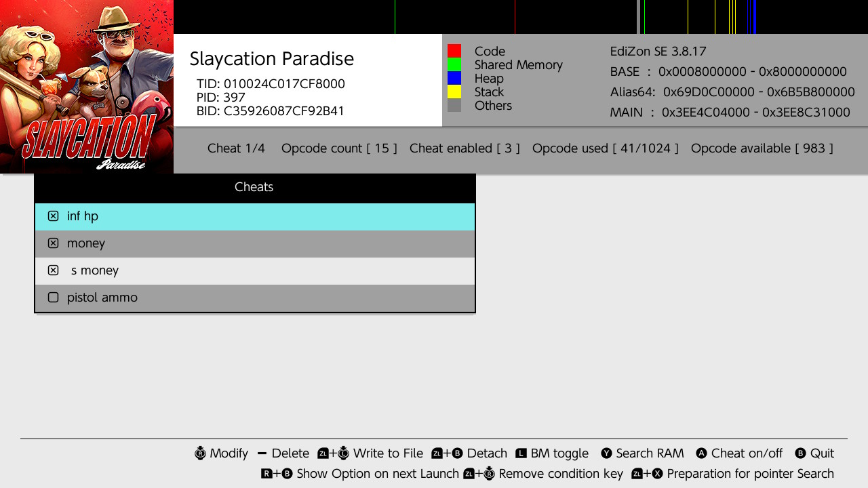This screenshot has width=868, height=488.
Task: Select the pistol ammo cheat name
Action: pos(102,298)
